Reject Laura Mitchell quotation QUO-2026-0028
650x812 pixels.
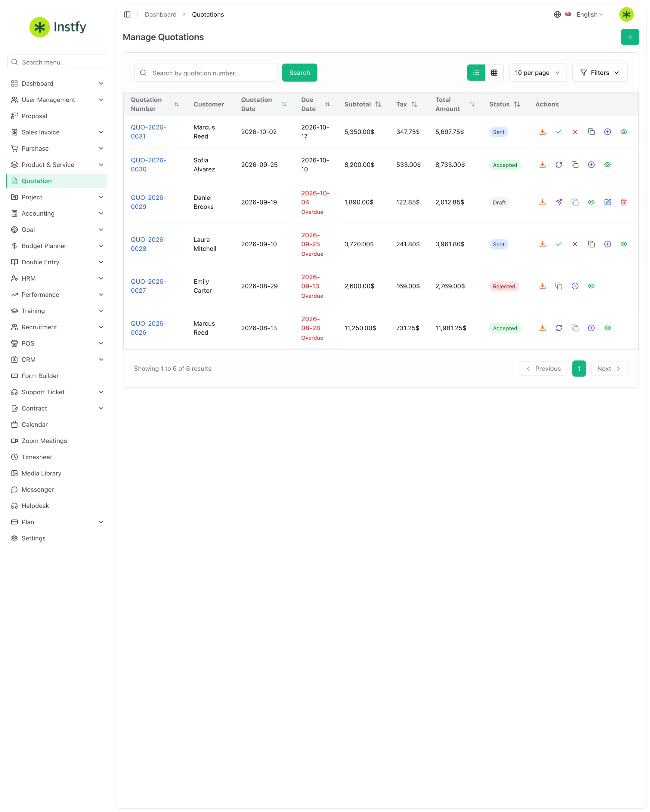575,244
